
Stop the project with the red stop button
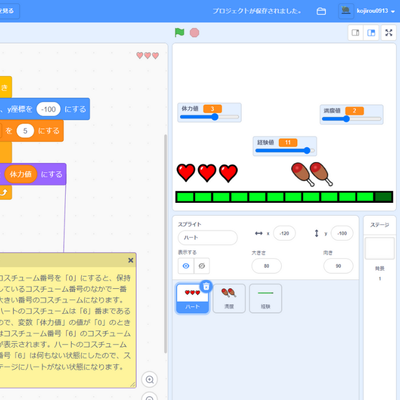pos(194,33)
